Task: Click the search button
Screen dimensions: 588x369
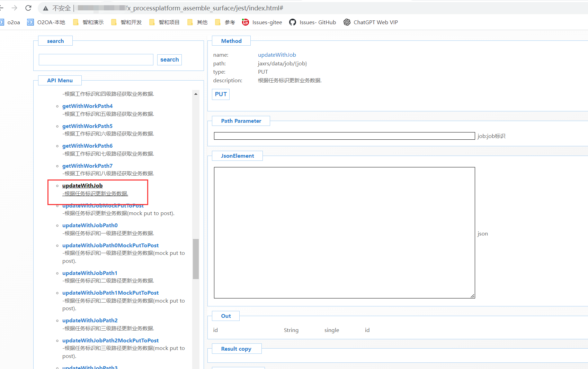Action: tap(169, 60)
